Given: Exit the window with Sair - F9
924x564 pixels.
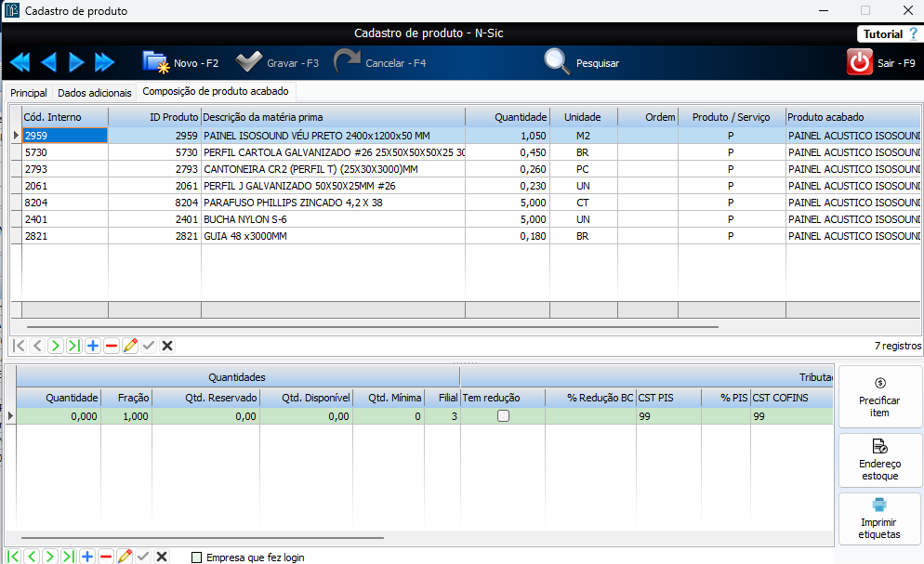Looking at the screenshot, I should tap(881, 62).
